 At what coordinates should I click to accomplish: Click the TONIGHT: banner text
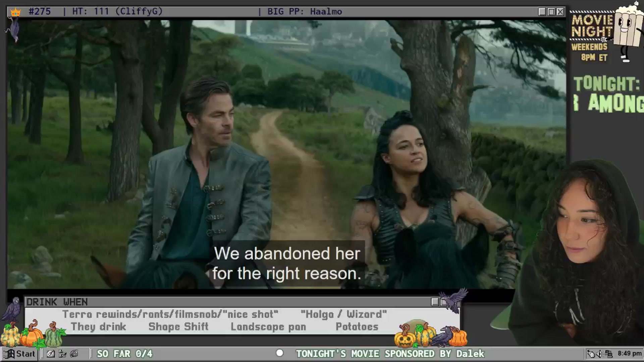[606, 84]
